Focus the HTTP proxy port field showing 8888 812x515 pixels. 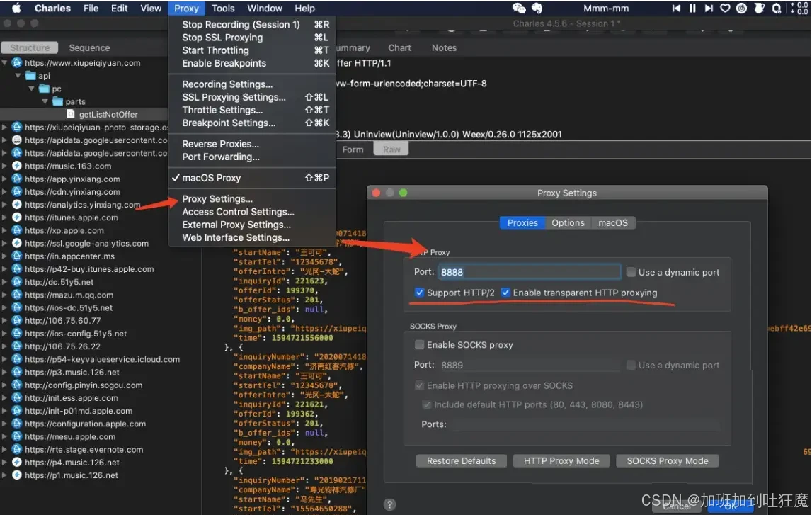tap(530, 272)
